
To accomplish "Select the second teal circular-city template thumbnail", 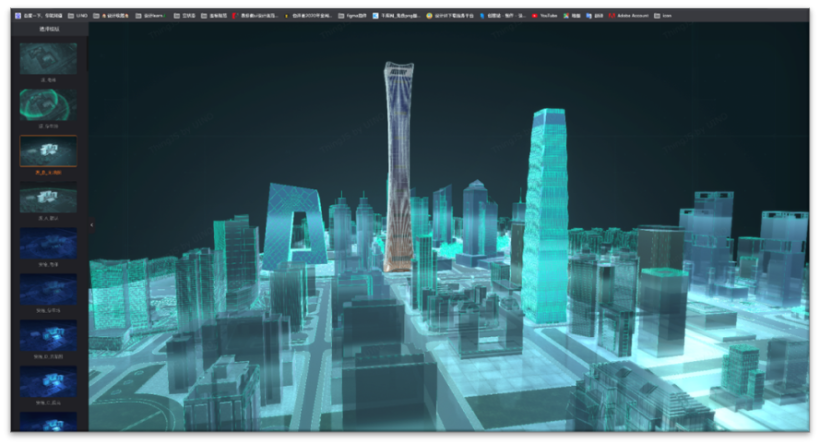I will click(48, 105).
